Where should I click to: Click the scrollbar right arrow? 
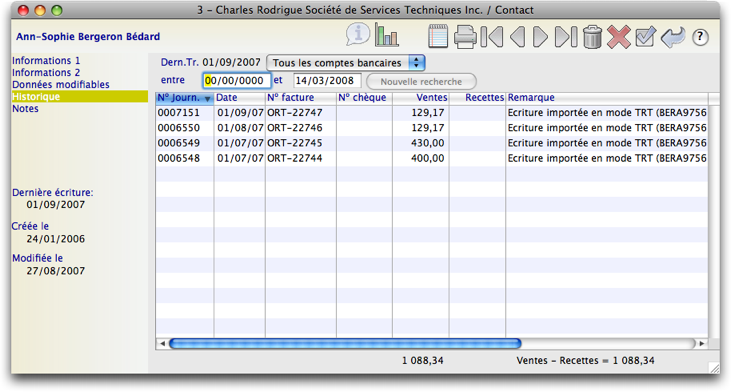point(702,344)
